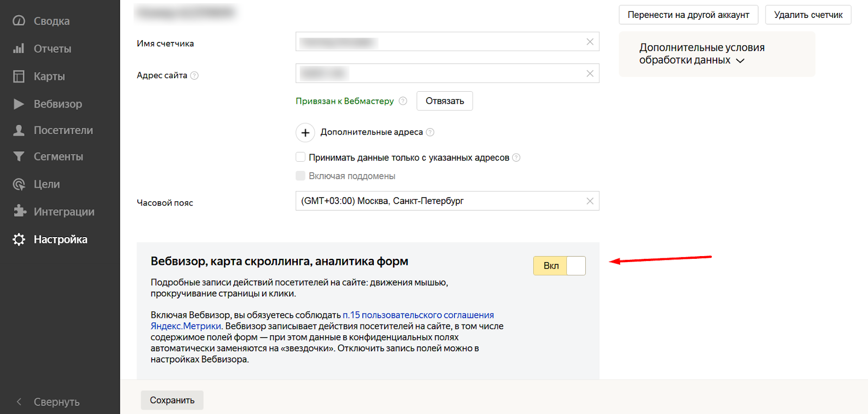868x414 pixels.
Task: Click the plus button to add address
Action: (305, 132)
